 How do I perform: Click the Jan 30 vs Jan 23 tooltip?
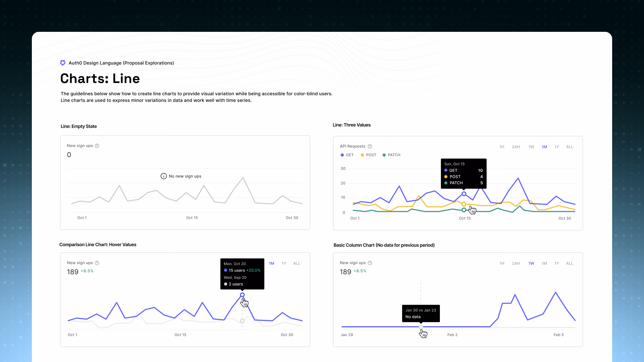point(421,313)
